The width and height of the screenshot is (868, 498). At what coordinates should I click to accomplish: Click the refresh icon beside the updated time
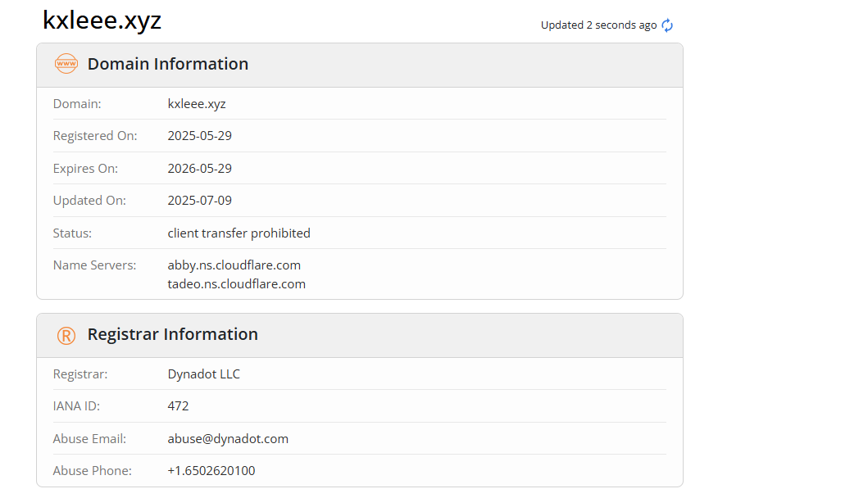click(667, 25)
